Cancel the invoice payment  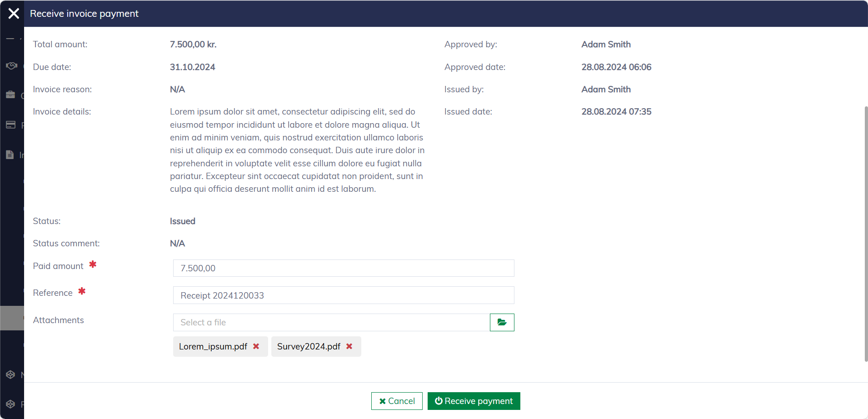(x=397, y=401)
